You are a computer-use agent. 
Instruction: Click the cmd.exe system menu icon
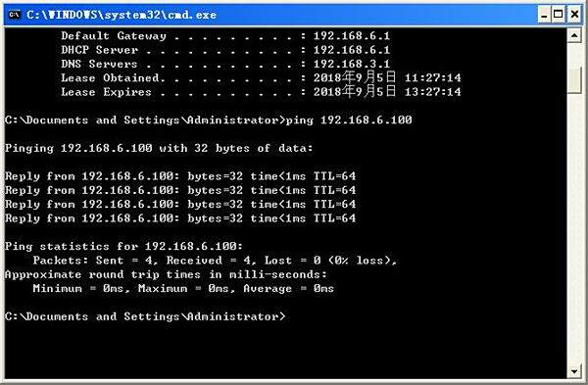point(15,15)
